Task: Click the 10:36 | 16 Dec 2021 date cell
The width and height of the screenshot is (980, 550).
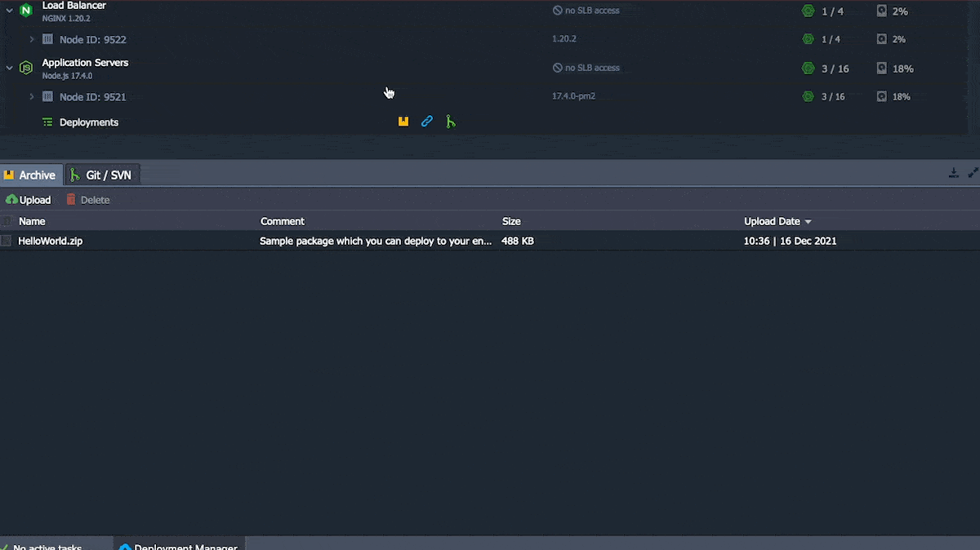Action: (x=790, y=241)
